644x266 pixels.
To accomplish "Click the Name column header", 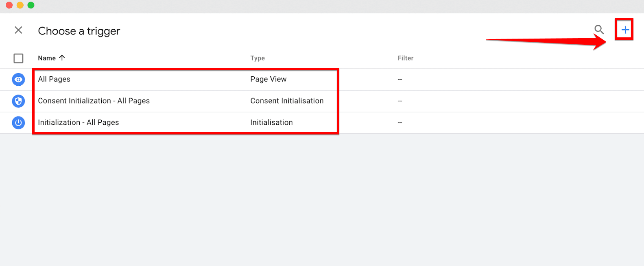I will click(x=47, y=58).
